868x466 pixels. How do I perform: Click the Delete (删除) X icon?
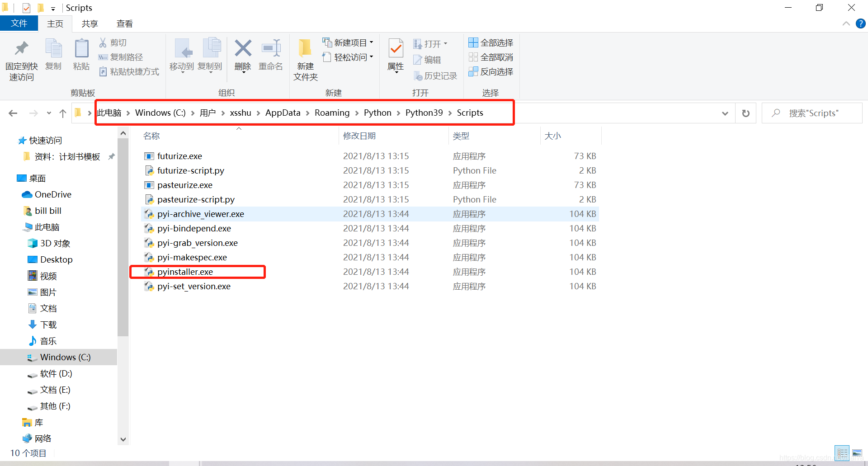(243, 48)
